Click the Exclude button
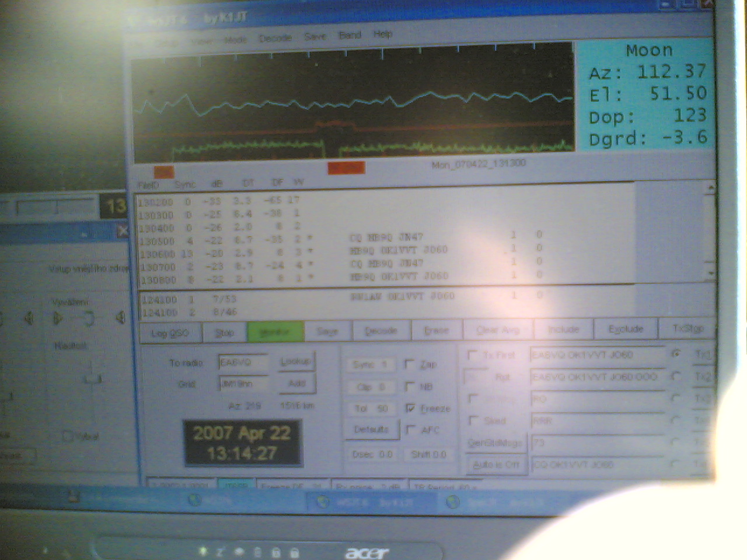Image resolution: width=747 pixels, height=560 pixels. (x=626, y=329)
